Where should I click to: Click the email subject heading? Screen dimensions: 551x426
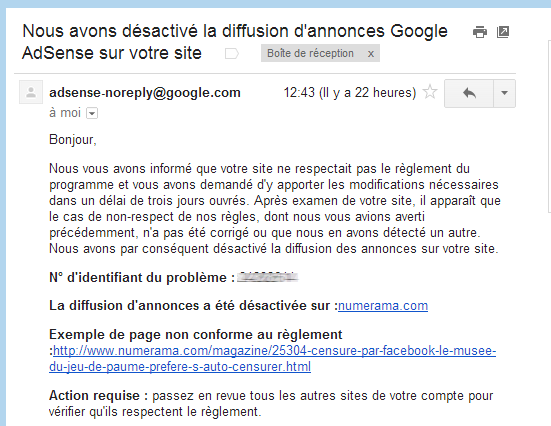pyautogui.click(x=235, y=42)
